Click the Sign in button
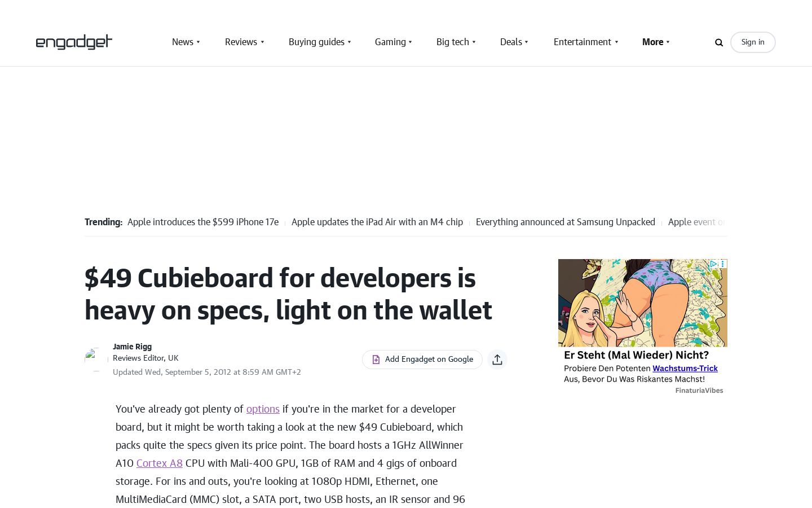The width and height of the screenshot is (812, 508). [753, 42]
